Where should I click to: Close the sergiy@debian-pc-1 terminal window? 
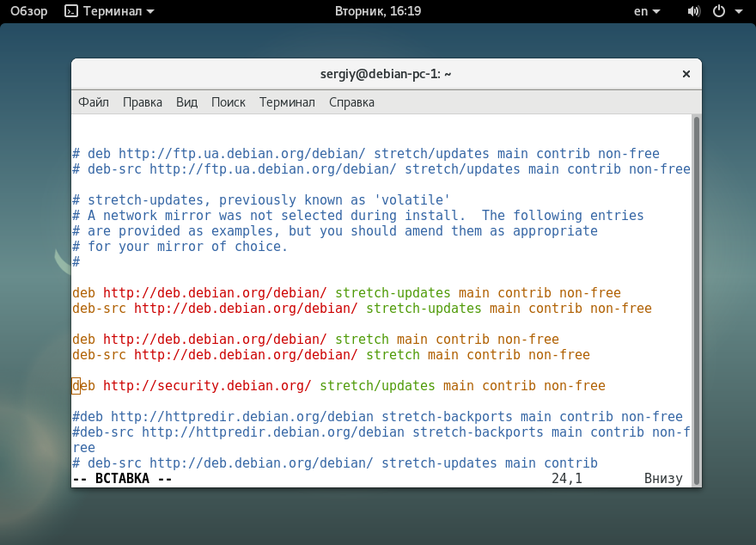click(686, 74)
